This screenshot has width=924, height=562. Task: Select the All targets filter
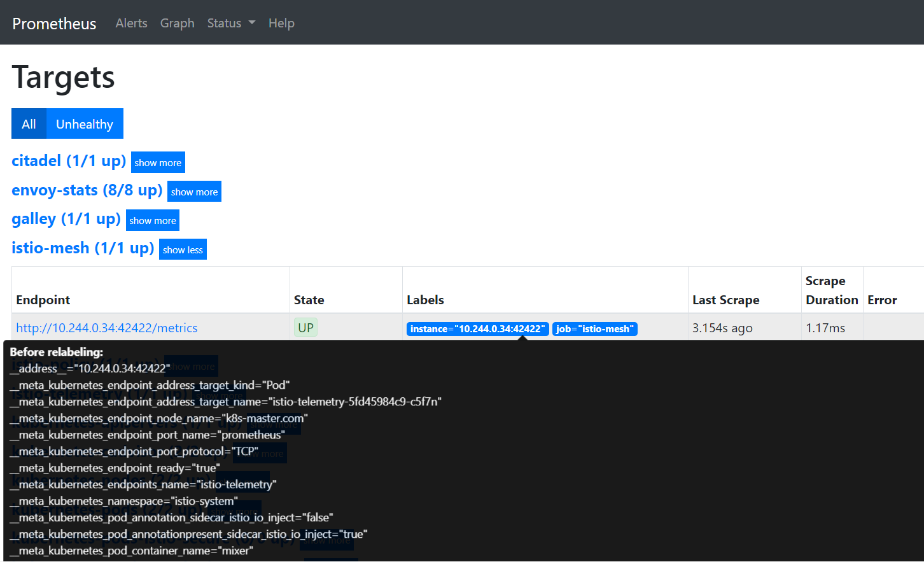[29, 124]
